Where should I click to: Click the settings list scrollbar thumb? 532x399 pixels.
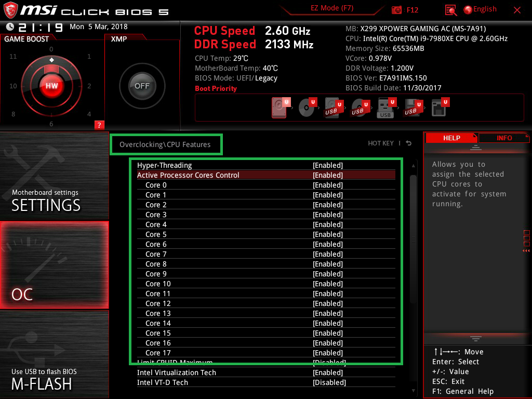pos(413,239)
